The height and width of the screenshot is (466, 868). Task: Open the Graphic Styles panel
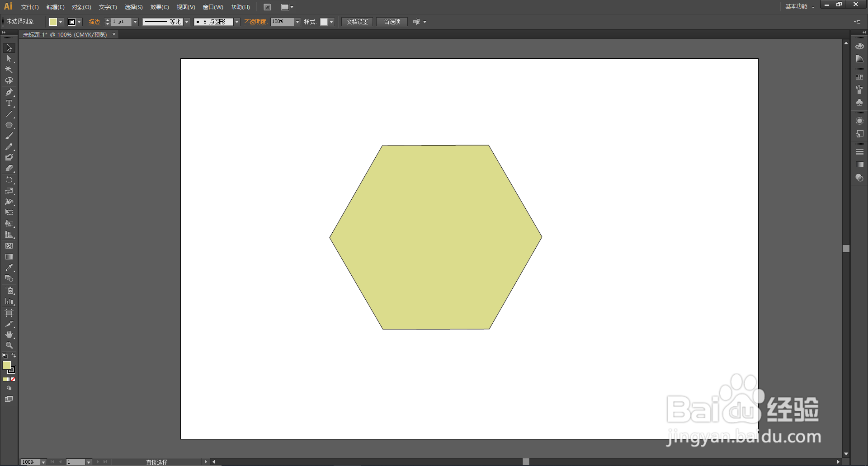859,134
